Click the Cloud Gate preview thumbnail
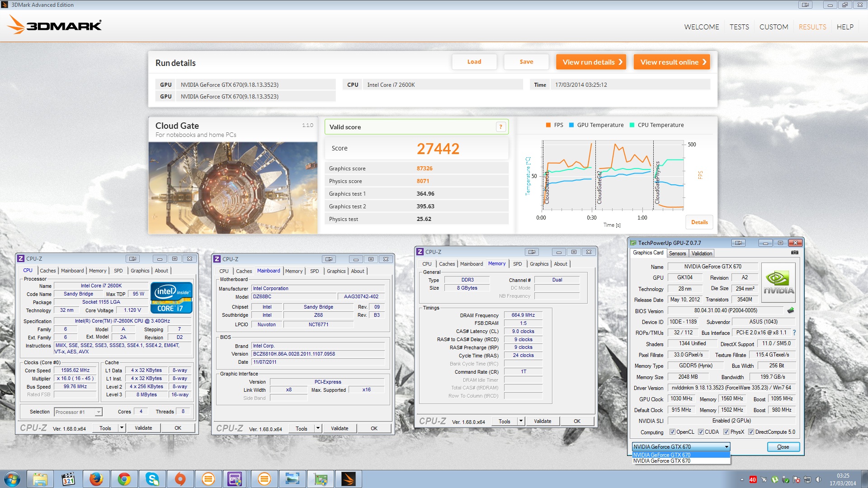Screen dimensions: 868x488 coord(233,188)
